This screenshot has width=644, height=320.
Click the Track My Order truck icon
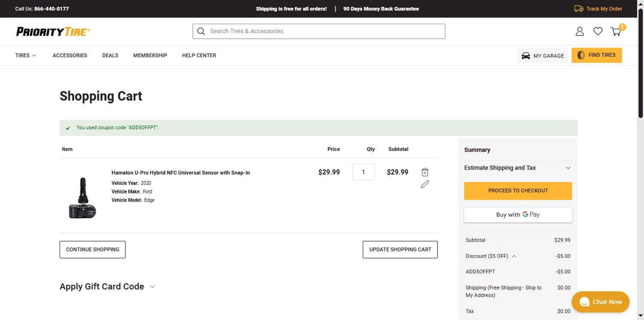(579, 9)
